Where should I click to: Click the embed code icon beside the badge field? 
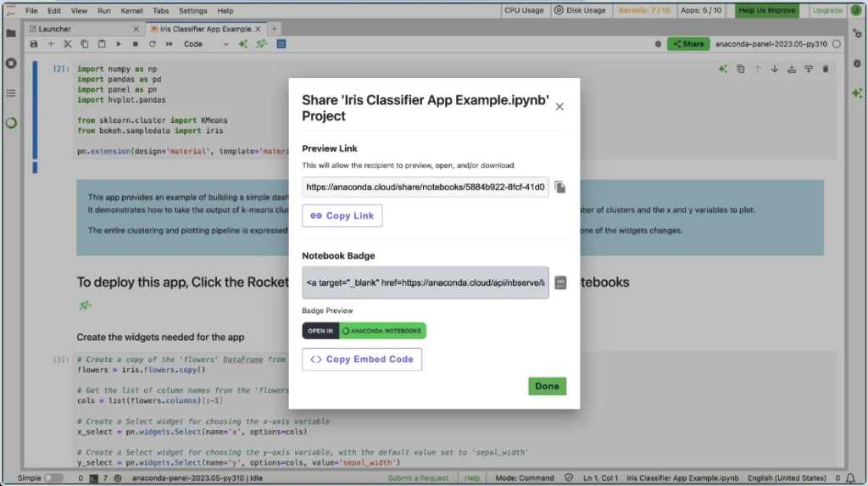pyautogui.click(x=560, y=282)
